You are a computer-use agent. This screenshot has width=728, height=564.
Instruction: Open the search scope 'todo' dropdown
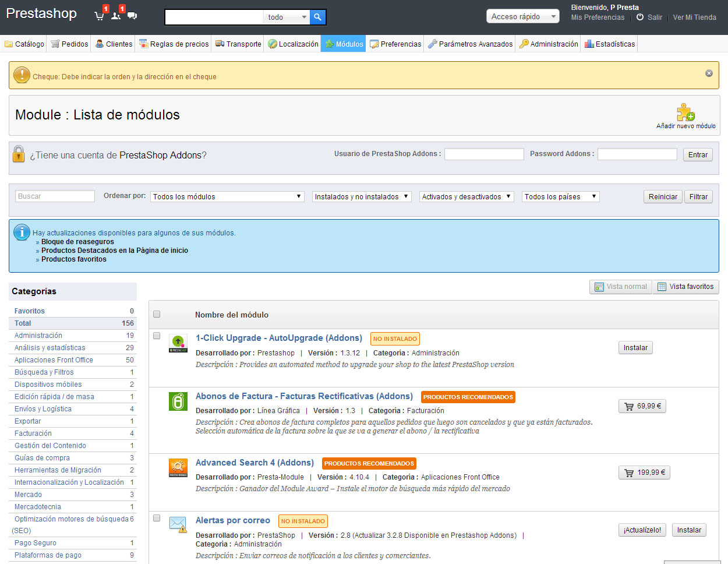coord(287,17)
